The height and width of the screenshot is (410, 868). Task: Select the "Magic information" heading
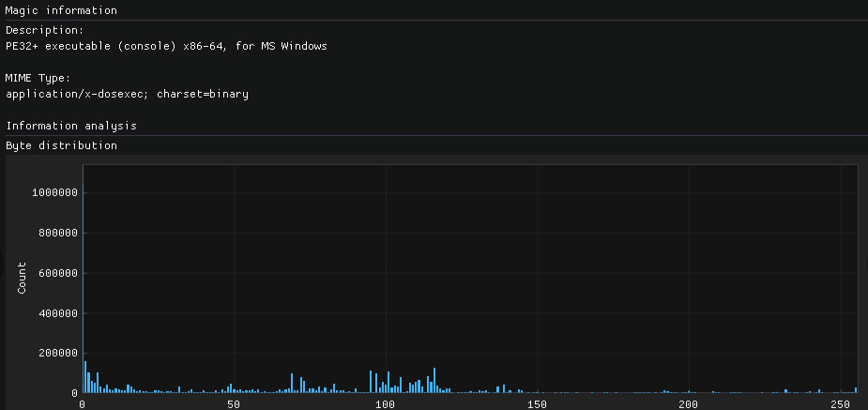61,10
